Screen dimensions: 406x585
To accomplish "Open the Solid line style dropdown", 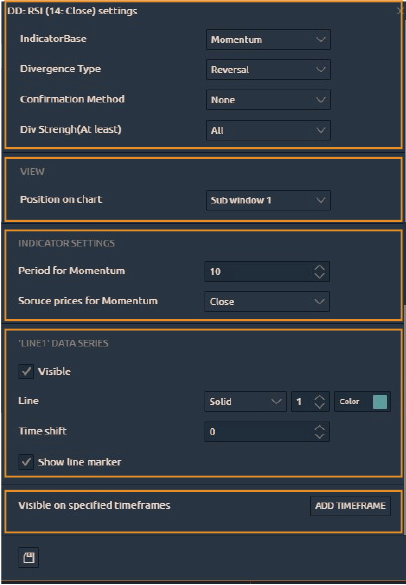I will (245, 401).
